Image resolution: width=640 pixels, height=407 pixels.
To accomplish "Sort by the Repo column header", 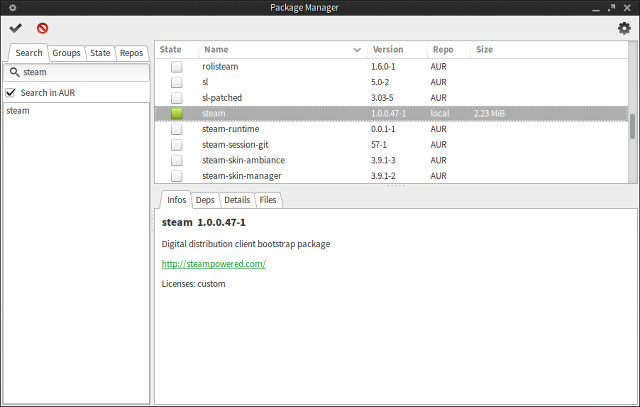I will click(449, 49).
